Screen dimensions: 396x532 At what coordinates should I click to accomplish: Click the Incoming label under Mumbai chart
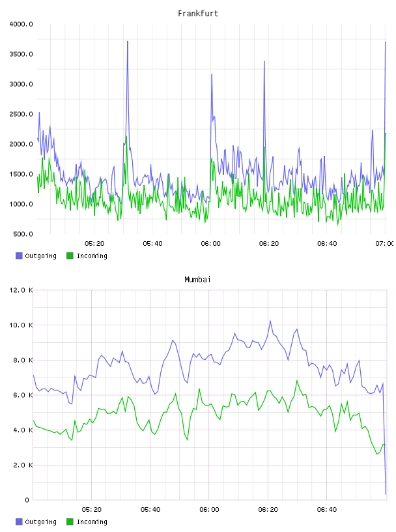92,522
